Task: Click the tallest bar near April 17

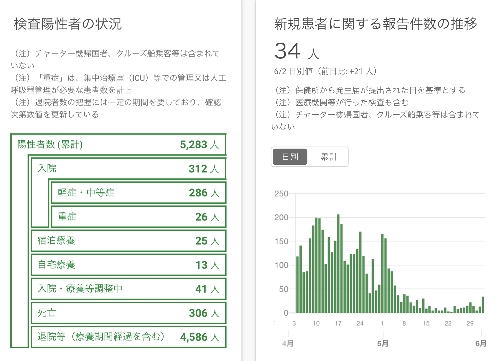Action: 338,264
